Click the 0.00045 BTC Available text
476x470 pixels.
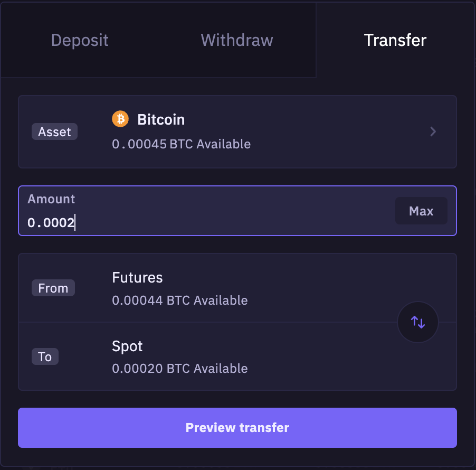[x=181, y=144]
